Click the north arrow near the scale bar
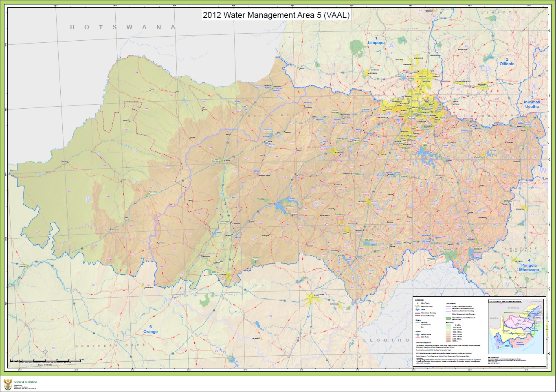Image resolution: width=556 pixels, height=392 pixels. point(45,350)
